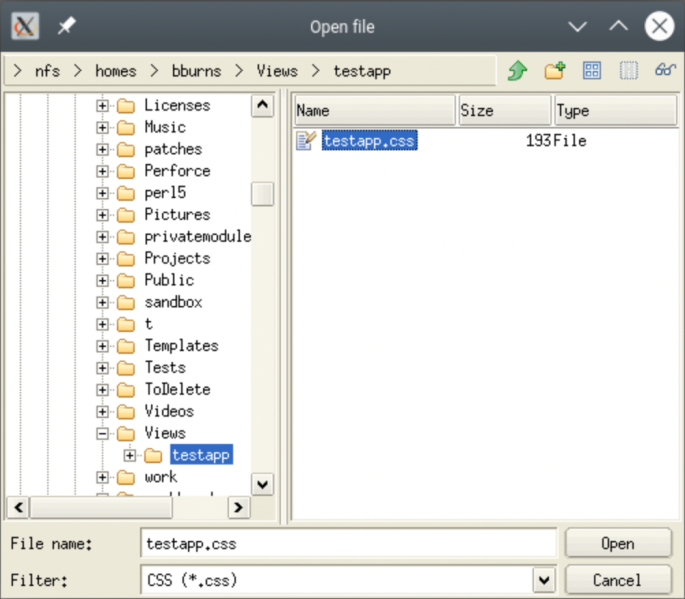Screen dimensions: 685x599
Task: Open the window menu app icon
Action: [25, 27]
